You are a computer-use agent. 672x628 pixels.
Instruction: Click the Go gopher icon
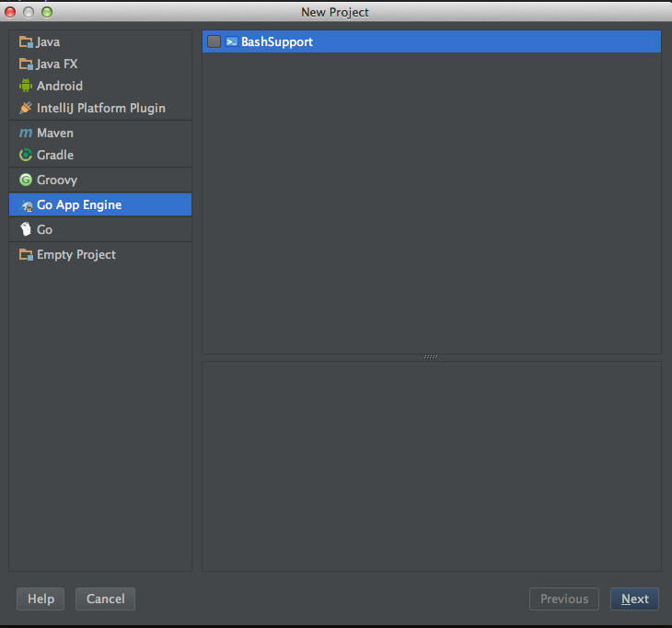(26, 229)
